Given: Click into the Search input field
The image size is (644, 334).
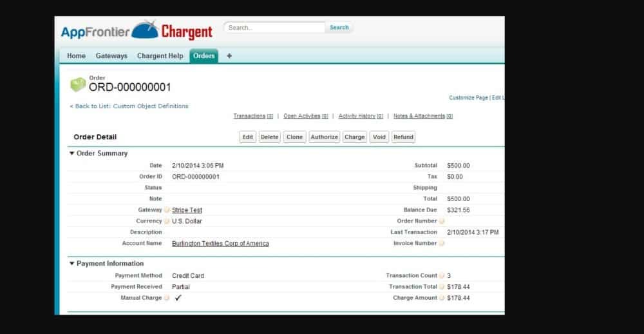Looking at the screenshot, I should 275,28.
